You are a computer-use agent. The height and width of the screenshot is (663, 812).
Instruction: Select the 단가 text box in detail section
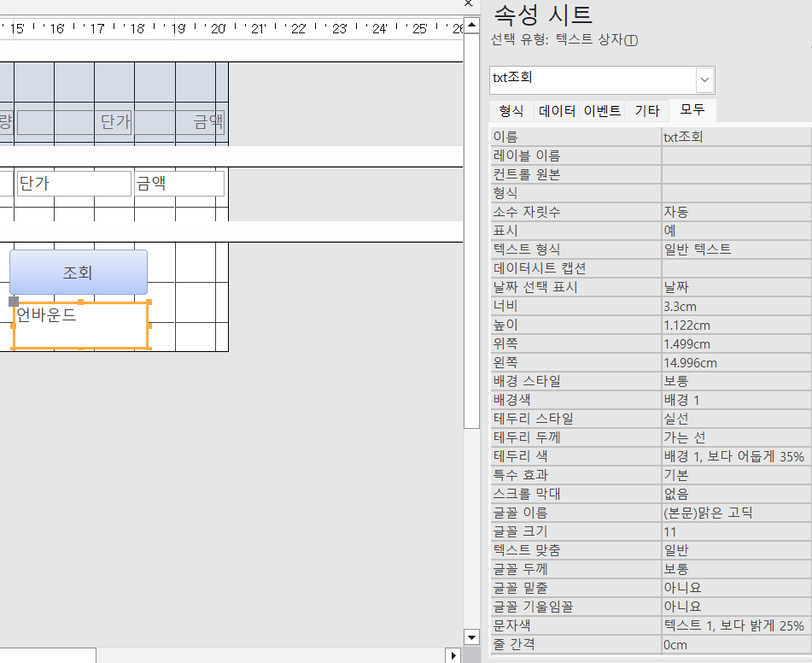coord(74,183)
